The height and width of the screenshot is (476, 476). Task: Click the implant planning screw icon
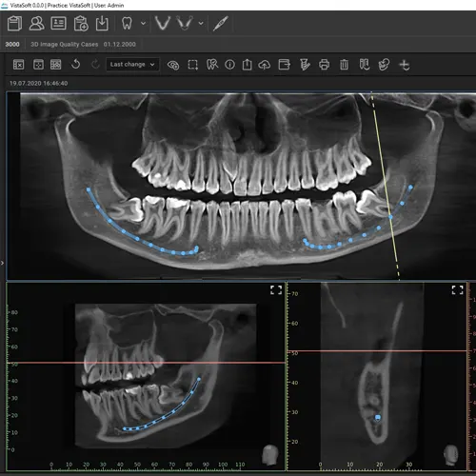tap(305, 65)
